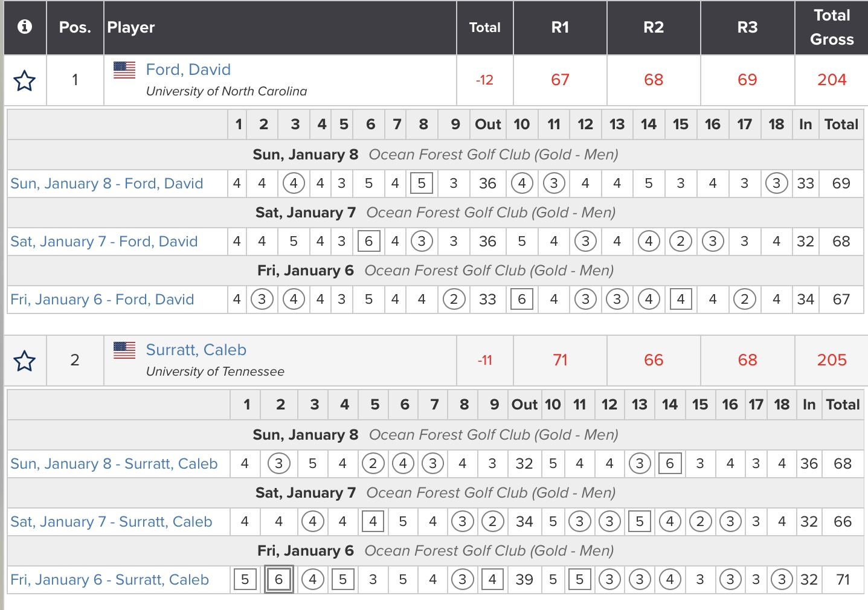Click the info icon in table header
This screenshot has width=868, height=610.
(x=25, y=27)
